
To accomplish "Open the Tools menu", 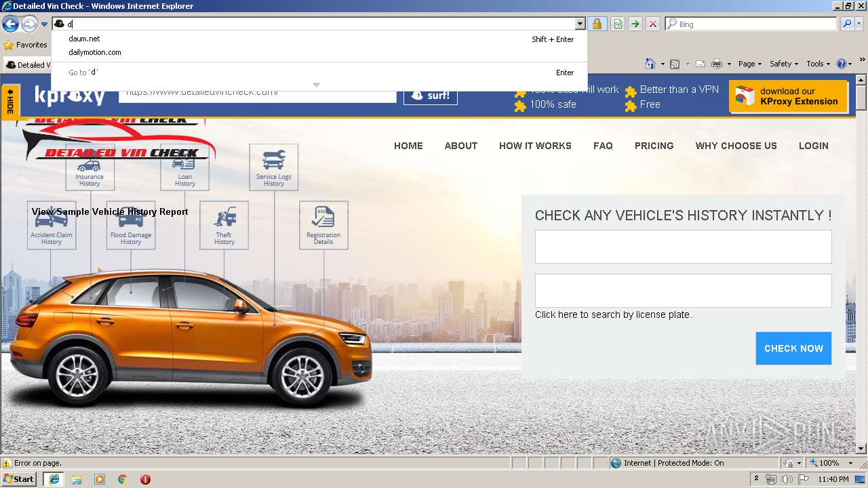I will coord(818,64).
